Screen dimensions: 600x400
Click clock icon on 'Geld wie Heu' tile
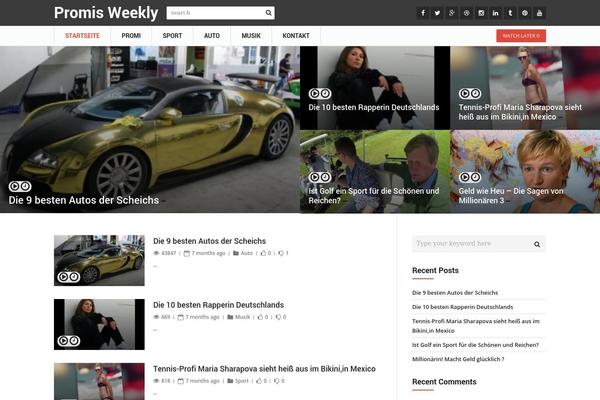[475, 177]
